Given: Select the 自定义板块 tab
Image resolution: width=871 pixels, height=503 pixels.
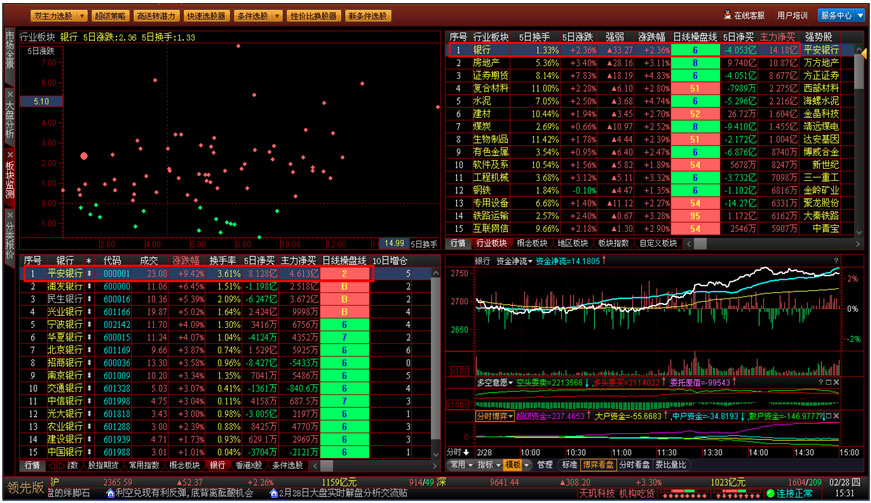Looking at the screenshot, I should (x=658, y=243).
